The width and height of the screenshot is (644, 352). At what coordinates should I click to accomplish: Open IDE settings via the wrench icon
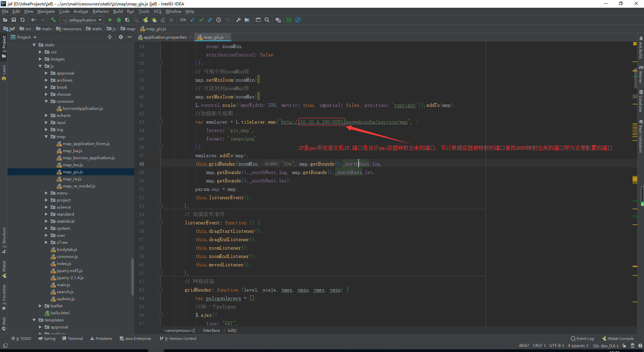click(239, 20)
